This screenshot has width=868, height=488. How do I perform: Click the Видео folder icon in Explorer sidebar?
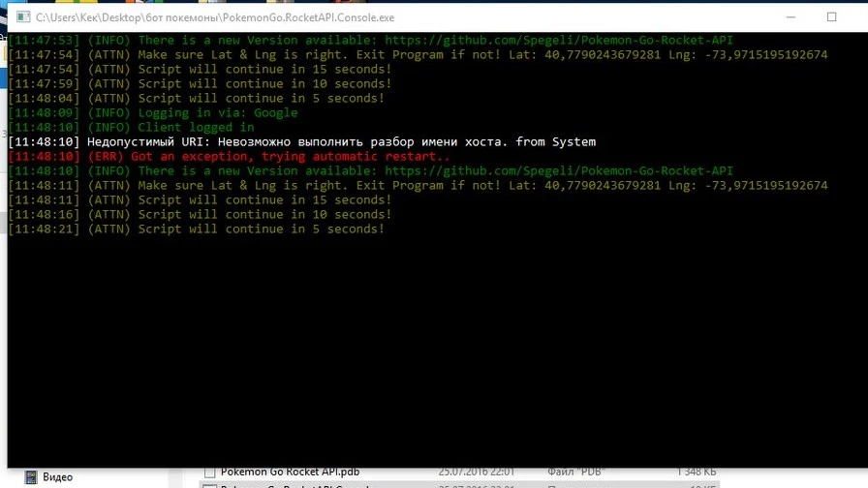[31, 477]
